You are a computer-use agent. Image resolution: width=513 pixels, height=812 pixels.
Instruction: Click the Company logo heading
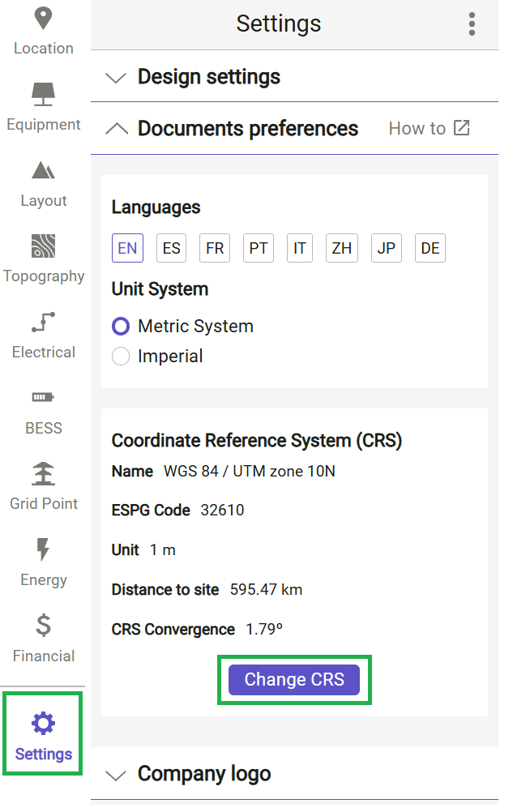click(204, 774)
